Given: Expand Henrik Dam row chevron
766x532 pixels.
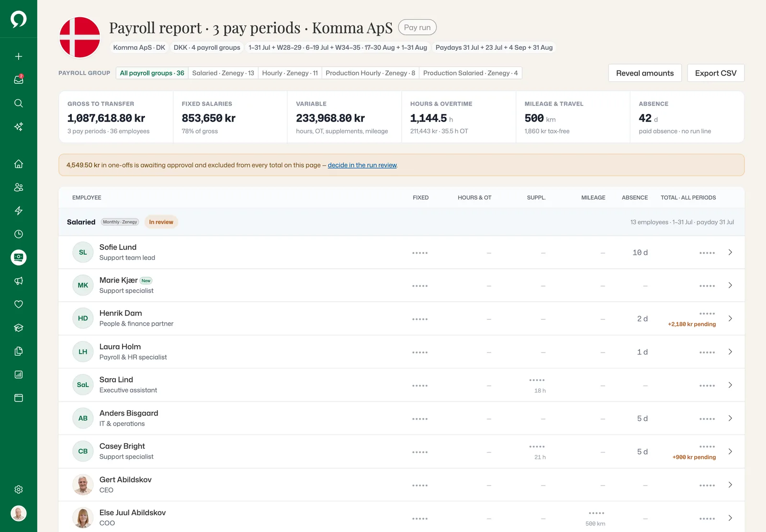Looking at the screenshot, I should 730,318.
